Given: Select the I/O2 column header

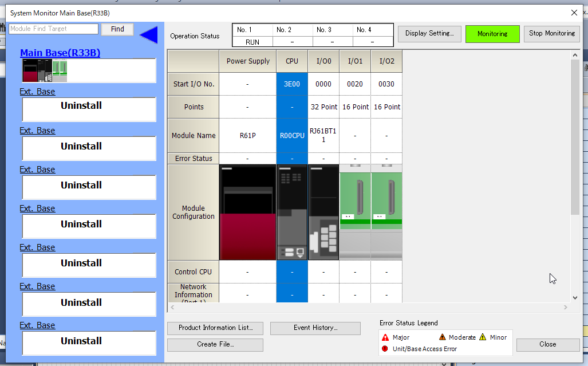Looking at the screenshot, I should 386,61.
